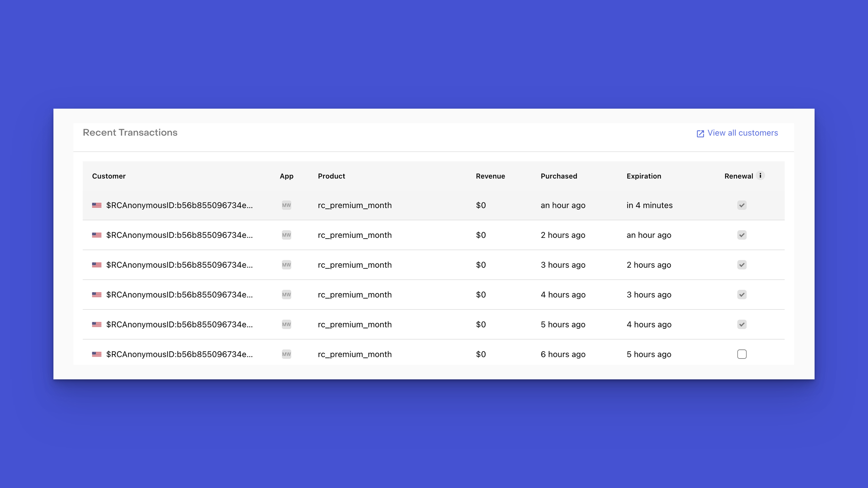Click the '5 hours ago' expiration cell
Screen dimensions: 868x488
649,354
